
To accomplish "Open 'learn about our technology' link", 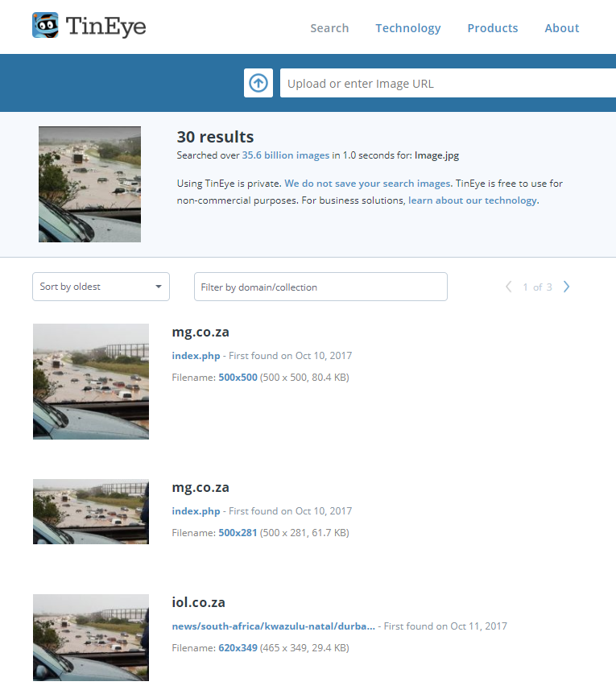I will 473,200.
